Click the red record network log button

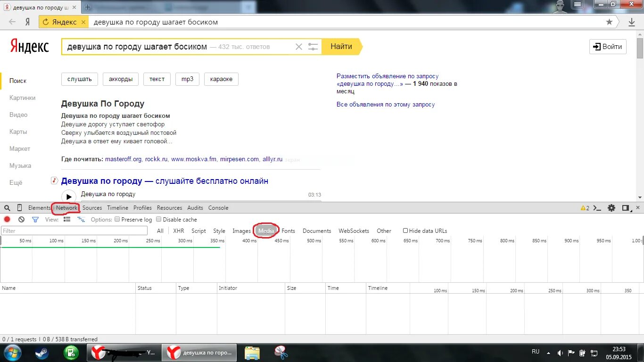coord(7,219)
